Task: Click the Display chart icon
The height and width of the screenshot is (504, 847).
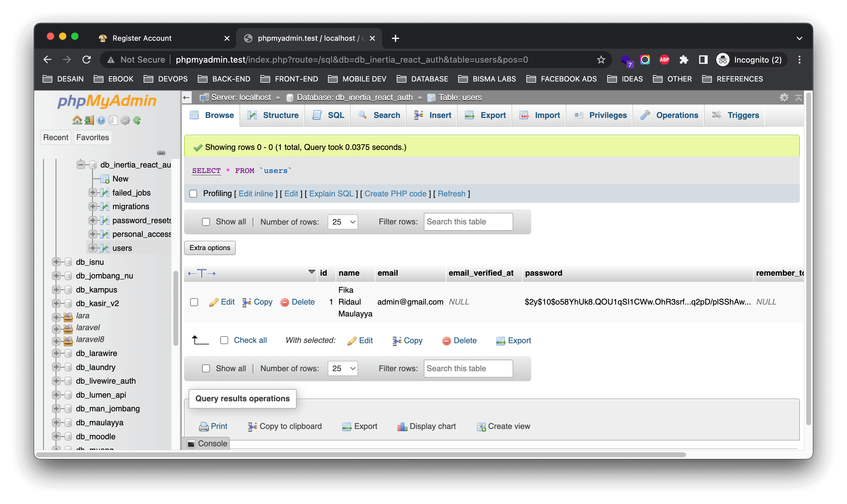Action: click(402, 426)
